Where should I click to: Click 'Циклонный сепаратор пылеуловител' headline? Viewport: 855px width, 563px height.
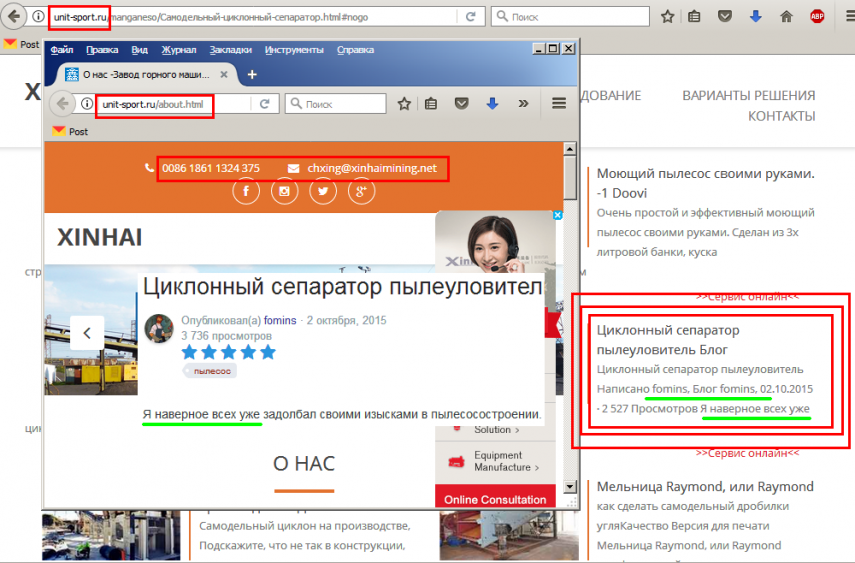pyautogui.click(x=342, y=287)
